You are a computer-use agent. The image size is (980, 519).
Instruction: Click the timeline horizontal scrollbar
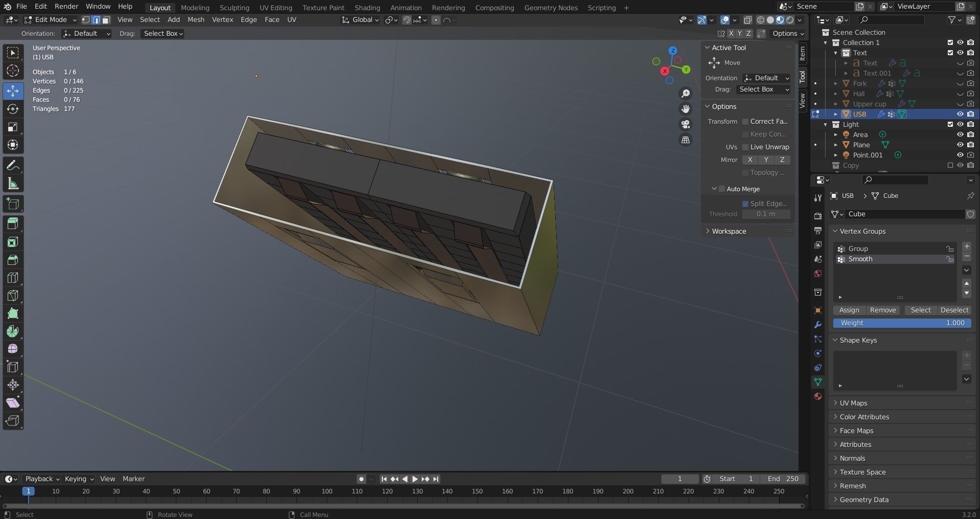click(402, 506)
